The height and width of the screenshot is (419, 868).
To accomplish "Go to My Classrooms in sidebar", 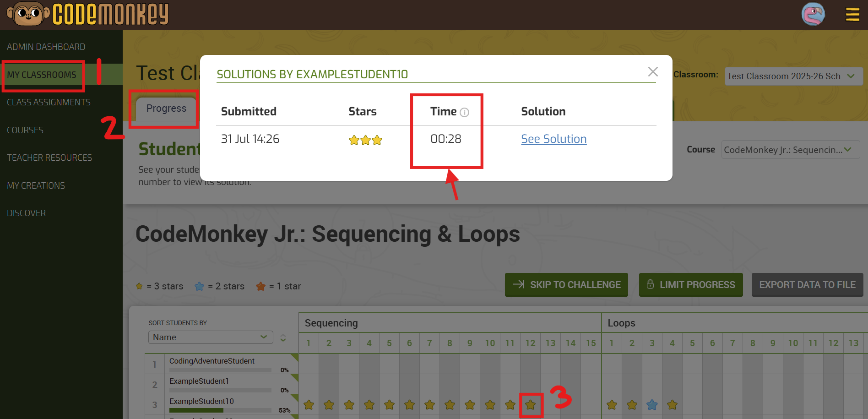I will [42, 75].
